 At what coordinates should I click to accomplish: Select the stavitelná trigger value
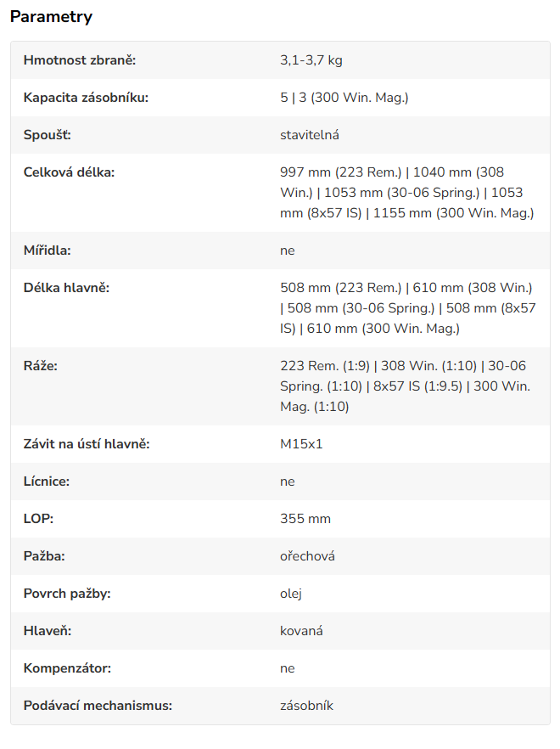tap(310, 135)
